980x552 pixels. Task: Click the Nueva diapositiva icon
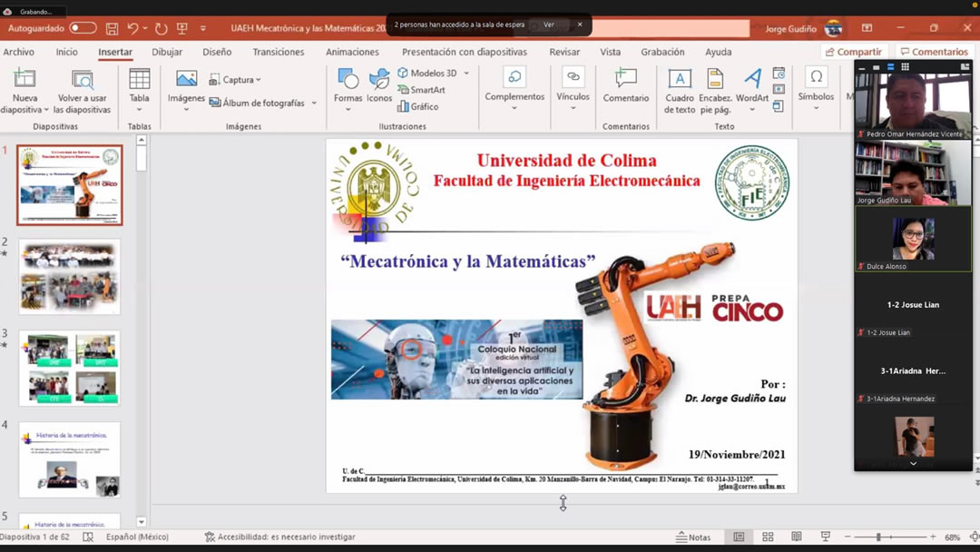click(24, 79)
